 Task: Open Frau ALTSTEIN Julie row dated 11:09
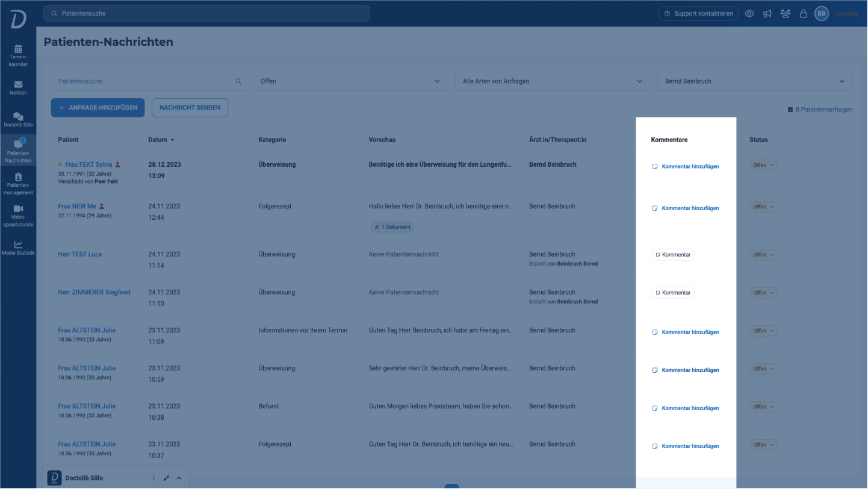click(x=87, y=330)
